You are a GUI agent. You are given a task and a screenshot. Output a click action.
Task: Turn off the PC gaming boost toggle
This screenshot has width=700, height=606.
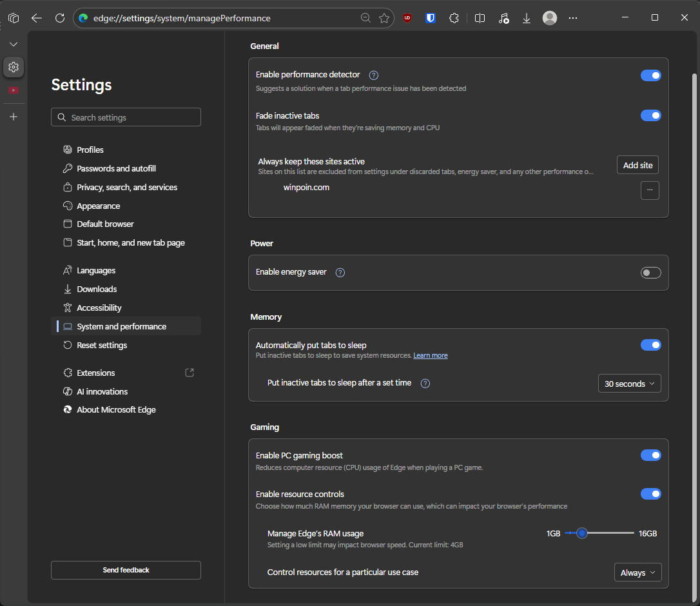tap(650, 455)
